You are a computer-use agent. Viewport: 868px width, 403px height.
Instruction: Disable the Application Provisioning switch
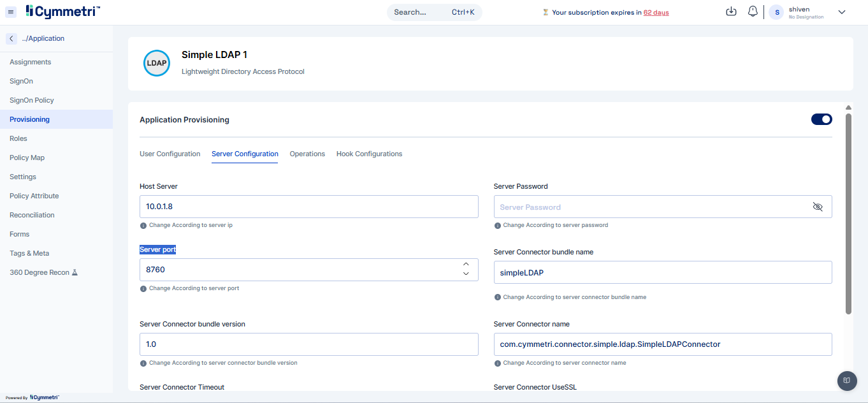point(821,119)
